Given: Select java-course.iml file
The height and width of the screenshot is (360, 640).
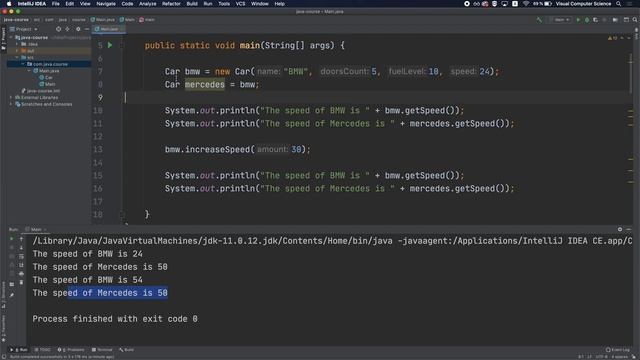Looking at the screenshot, I should (x=41, y=91).
